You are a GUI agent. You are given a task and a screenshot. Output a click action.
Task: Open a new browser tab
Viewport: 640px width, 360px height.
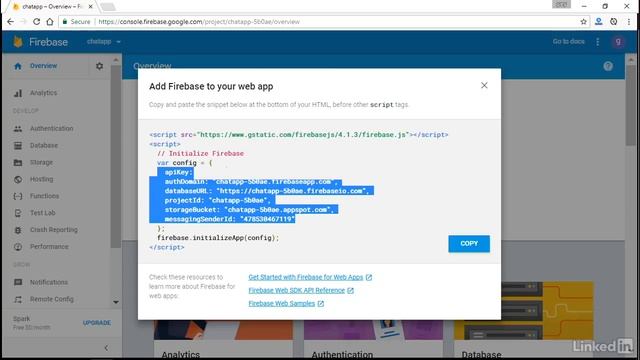coord(108,7)
